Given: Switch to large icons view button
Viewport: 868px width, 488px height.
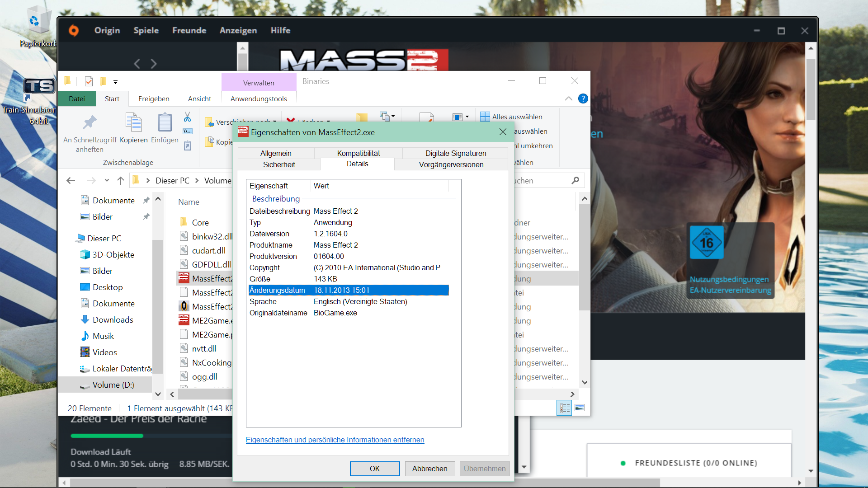Looking at the screenshot, I should click(580, 408).
